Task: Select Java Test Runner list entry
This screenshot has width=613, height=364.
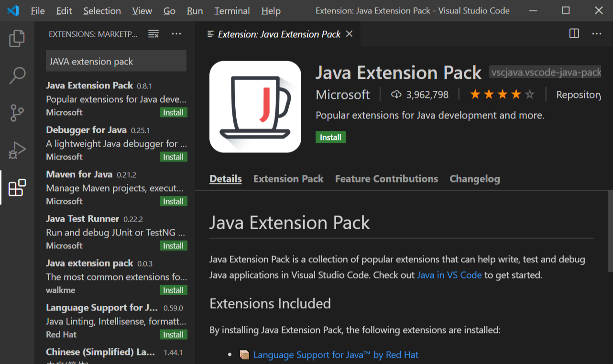Action: click(115, 232)
